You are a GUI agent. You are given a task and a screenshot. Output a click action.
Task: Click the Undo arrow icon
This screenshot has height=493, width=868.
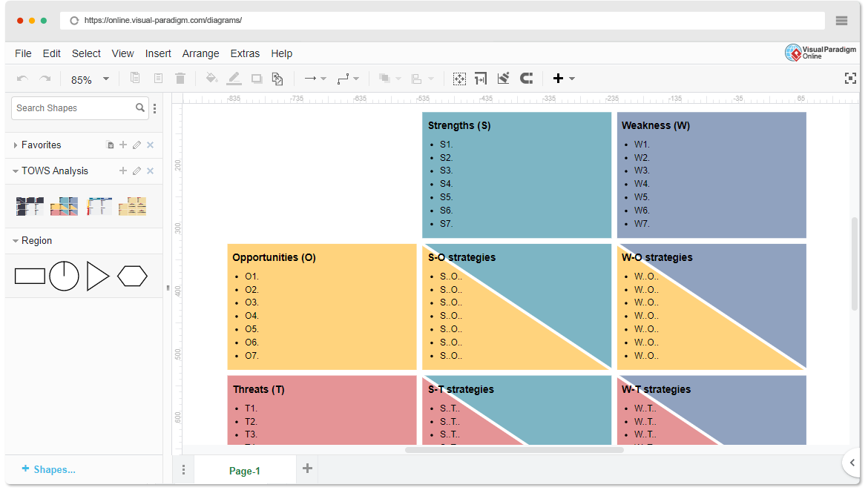coord(23,79)
